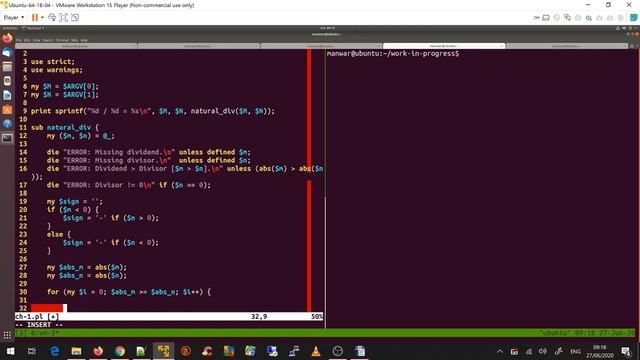Open Windows Start menu
This screenshot has height=360, width=640.
tap(10, 351)
